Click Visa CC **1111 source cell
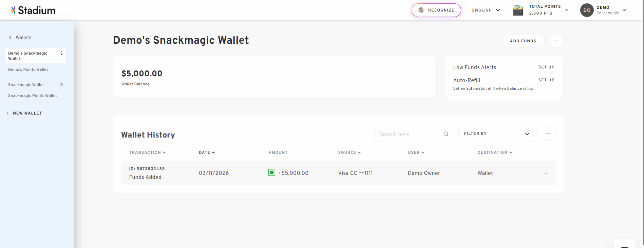The width and height of the screenshot is (644, 248). coord(355,173)
